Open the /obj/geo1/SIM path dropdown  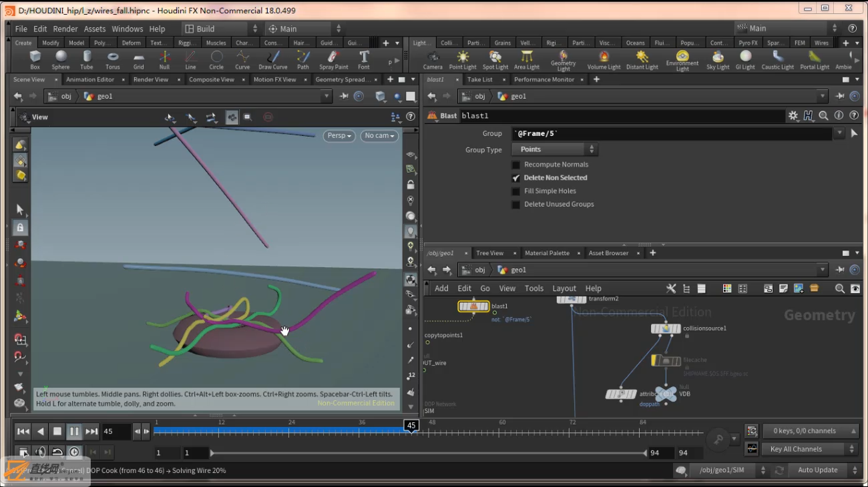coord(728,470)
